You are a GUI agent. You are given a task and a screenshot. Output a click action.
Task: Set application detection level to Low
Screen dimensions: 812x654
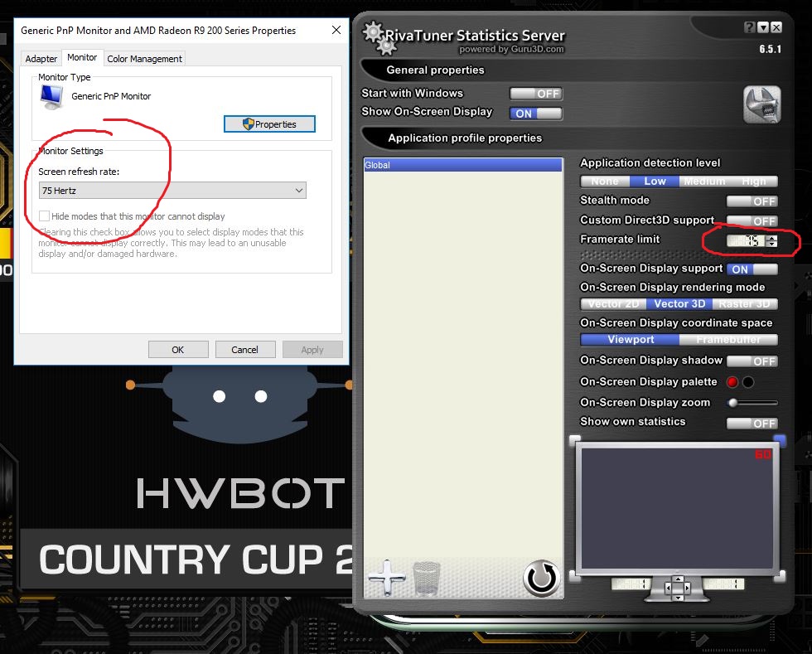click(x=655, y=182)
